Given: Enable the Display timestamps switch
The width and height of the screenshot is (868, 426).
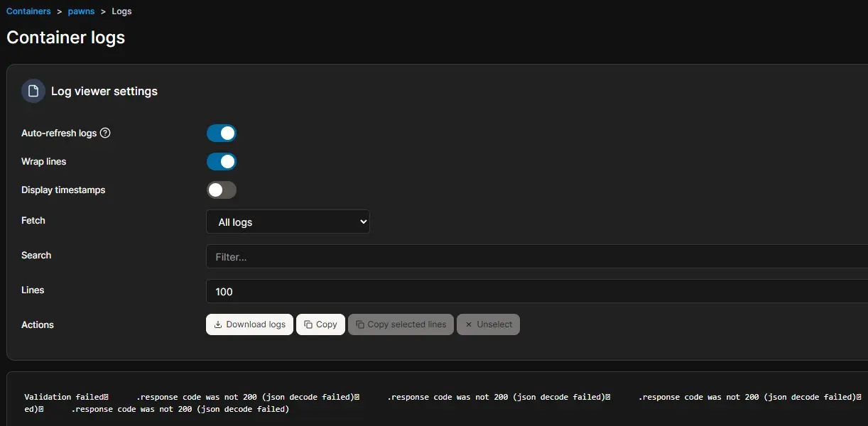Looking at the screenshot, I should (222, 190).
